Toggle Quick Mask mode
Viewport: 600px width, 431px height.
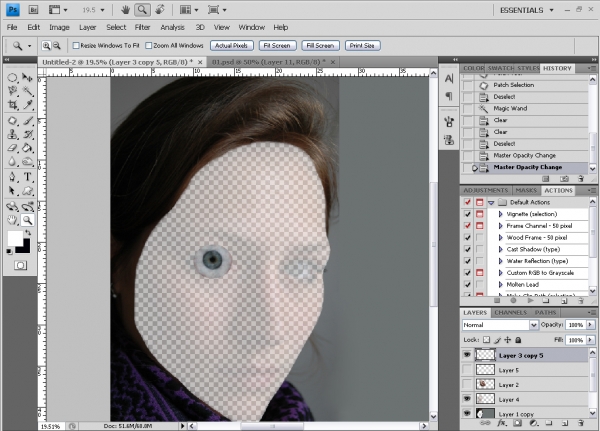pos(20,265)
